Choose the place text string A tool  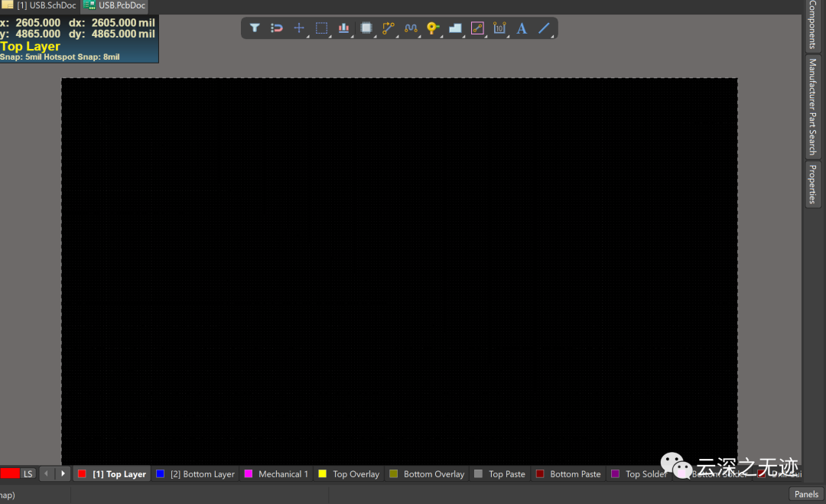(x=522, y=28)
